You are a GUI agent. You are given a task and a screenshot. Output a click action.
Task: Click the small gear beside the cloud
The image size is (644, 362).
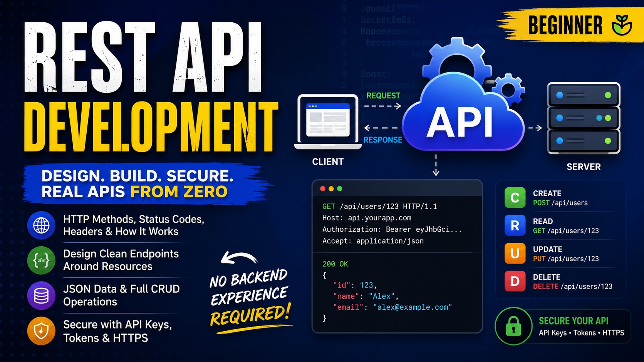(509, 89)
